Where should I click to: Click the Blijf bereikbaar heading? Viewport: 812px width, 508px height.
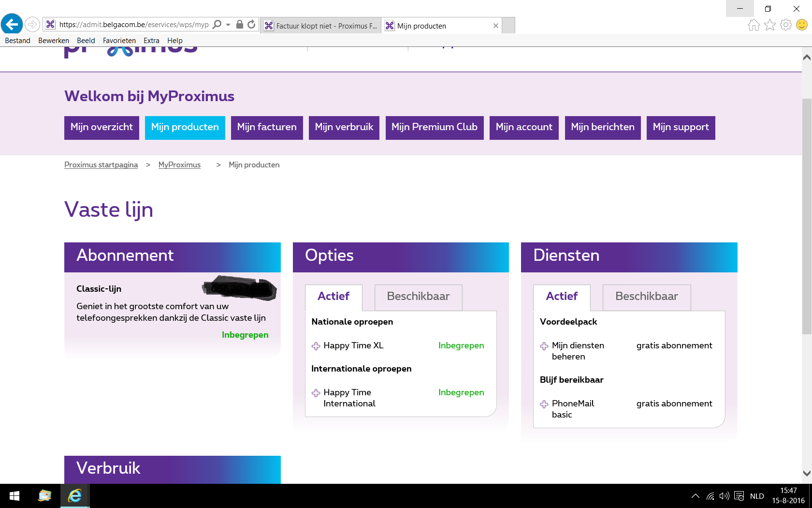click(x=572, y=380)
